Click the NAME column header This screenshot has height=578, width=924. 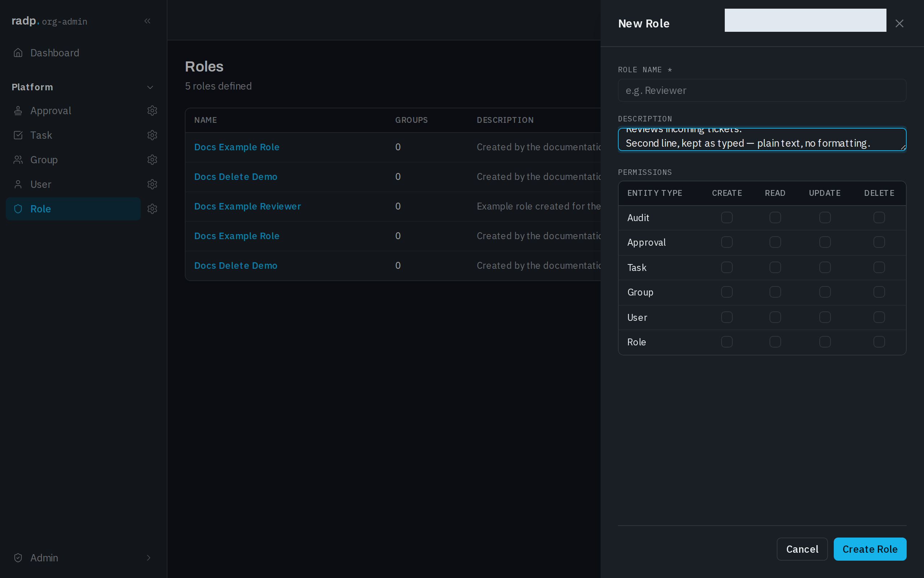pos(205,120)
